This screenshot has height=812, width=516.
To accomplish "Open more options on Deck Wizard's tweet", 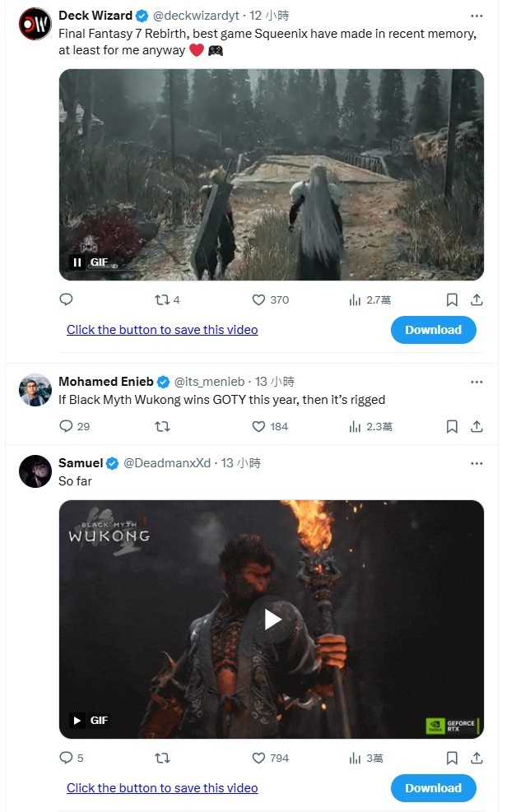I will tap(476, 16).
